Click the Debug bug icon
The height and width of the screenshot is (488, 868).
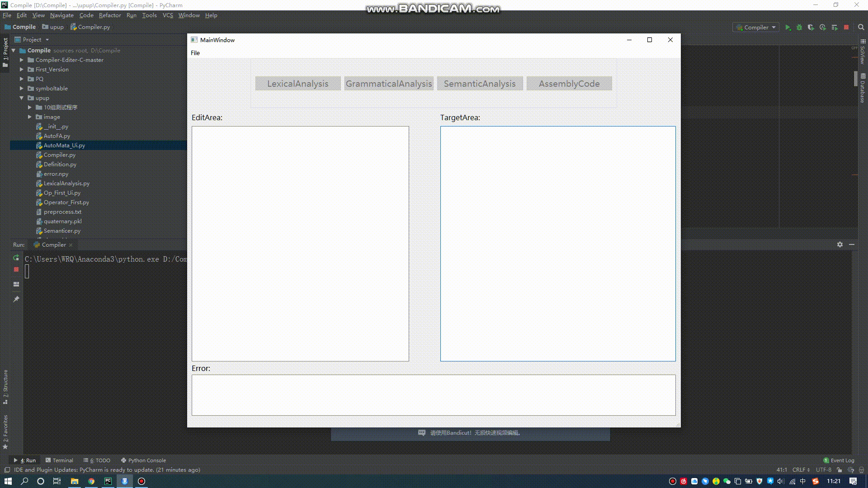click(799, 28)
